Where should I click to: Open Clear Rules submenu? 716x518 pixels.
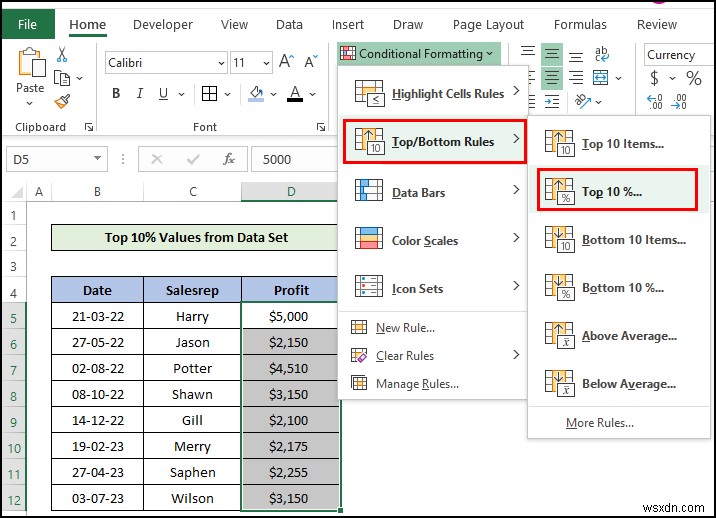tap(433, 355)
